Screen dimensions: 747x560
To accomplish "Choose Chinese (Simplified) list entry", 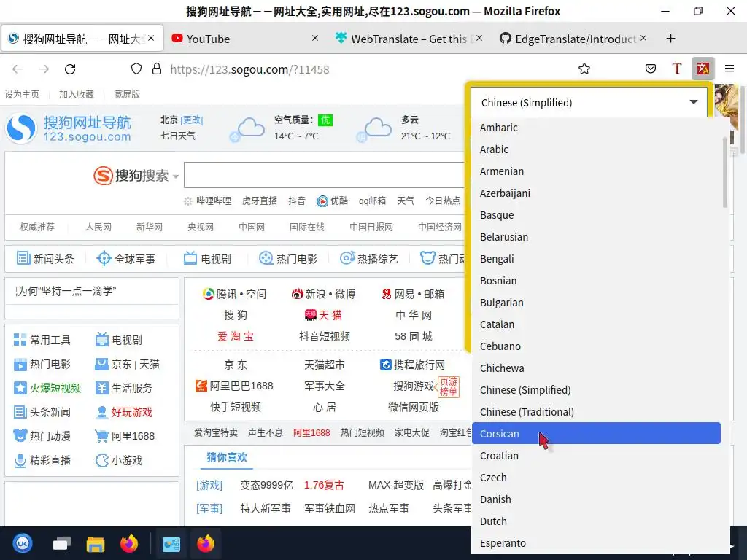I will pyautogui.click(x=596, y=391).
